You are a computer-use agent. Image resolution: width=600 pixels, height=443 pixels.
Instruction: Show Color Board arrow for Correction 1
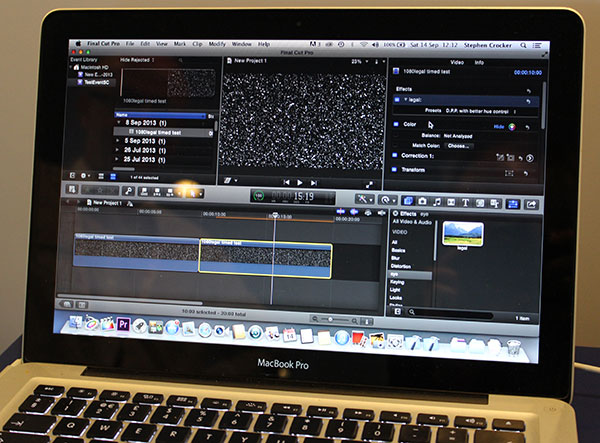tap(530, 158)
